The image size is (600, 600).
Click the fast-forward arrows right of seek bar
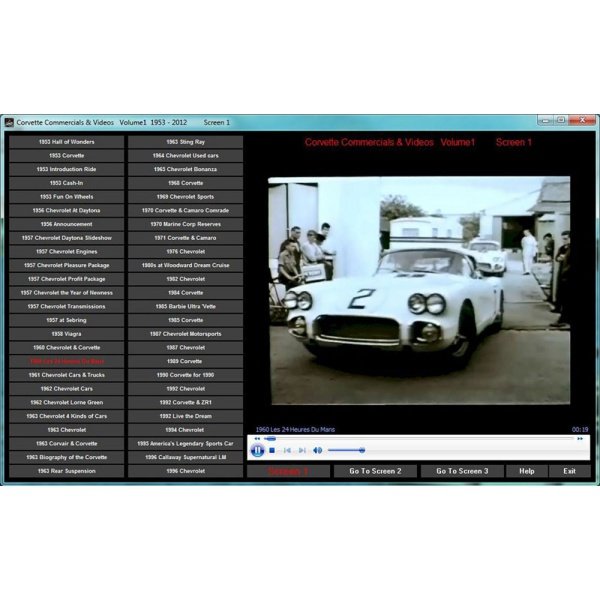580,438
